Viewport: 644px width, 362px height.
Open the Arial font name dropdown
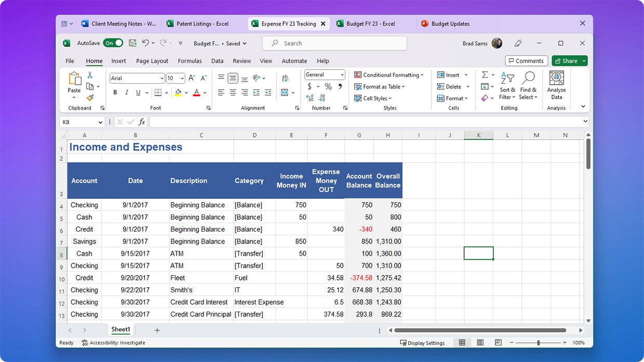[162, 78]
